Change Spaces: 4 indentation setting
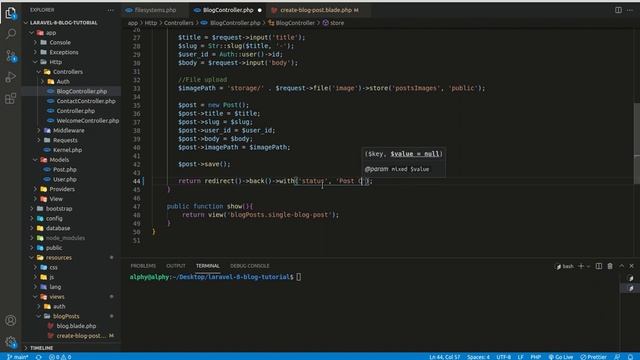This screenshot has height=360, width=640. point(478,357)
